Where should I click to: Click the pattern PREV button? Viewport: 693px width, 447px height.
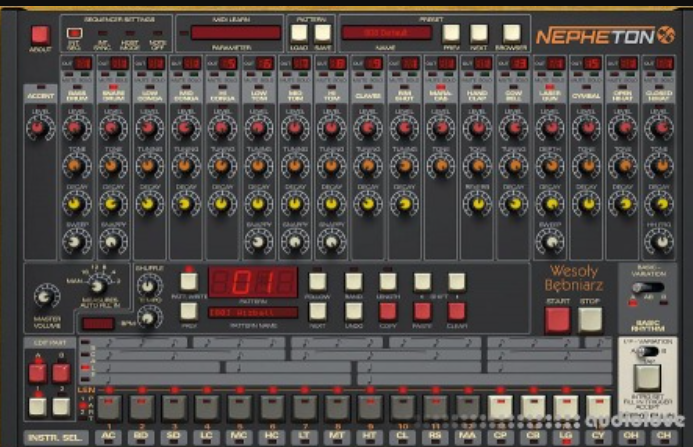(189, 312)
